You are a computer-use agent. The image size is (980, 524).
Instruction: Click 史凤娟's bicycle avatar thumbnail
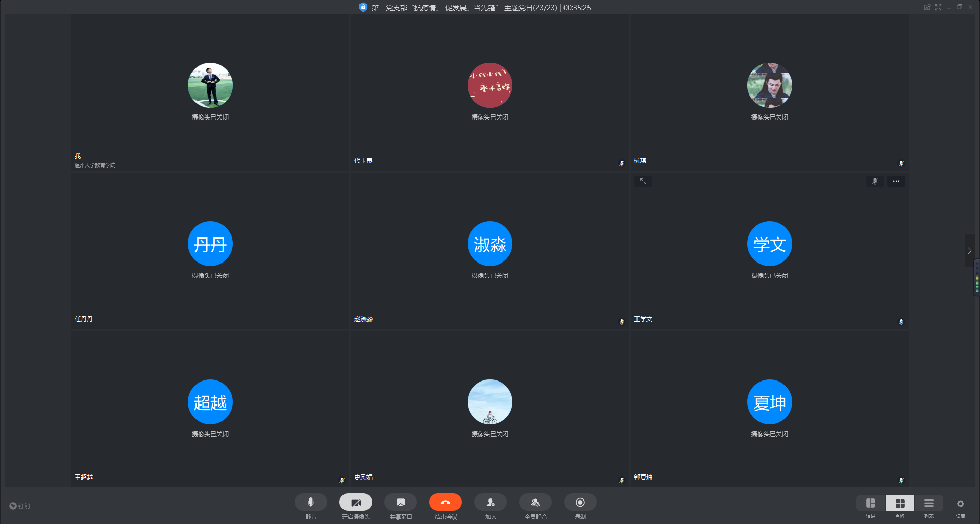(490, 402)
